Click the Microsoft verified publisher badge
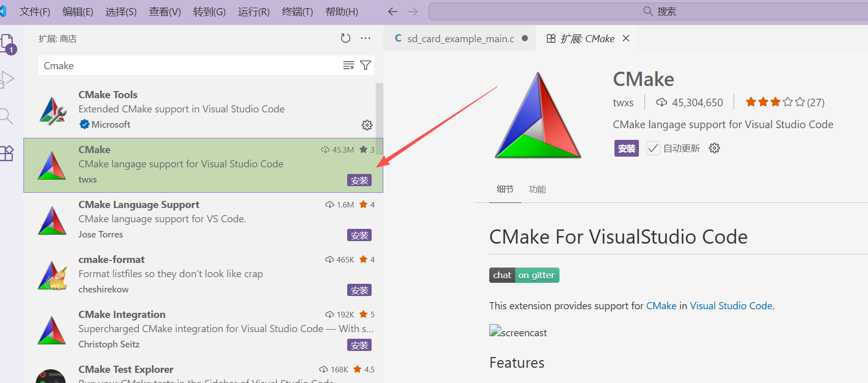This screenshot has width=868, height=383. pyautogui.click(x=85, y=125)
